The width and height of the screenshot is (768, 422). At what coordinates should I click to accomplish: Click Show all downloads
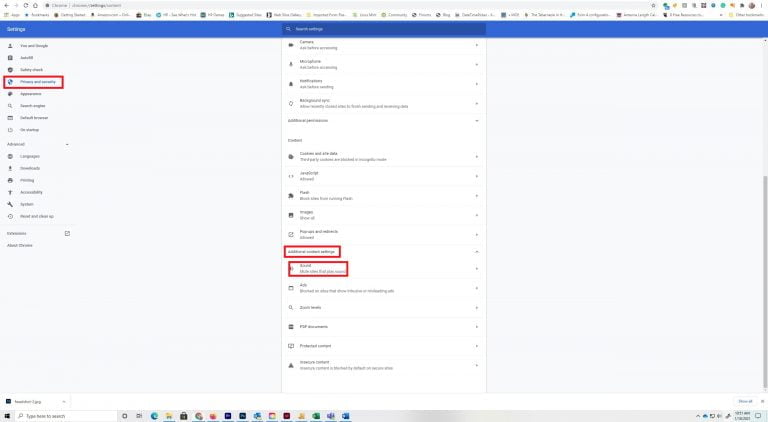(x=745, y=401)
